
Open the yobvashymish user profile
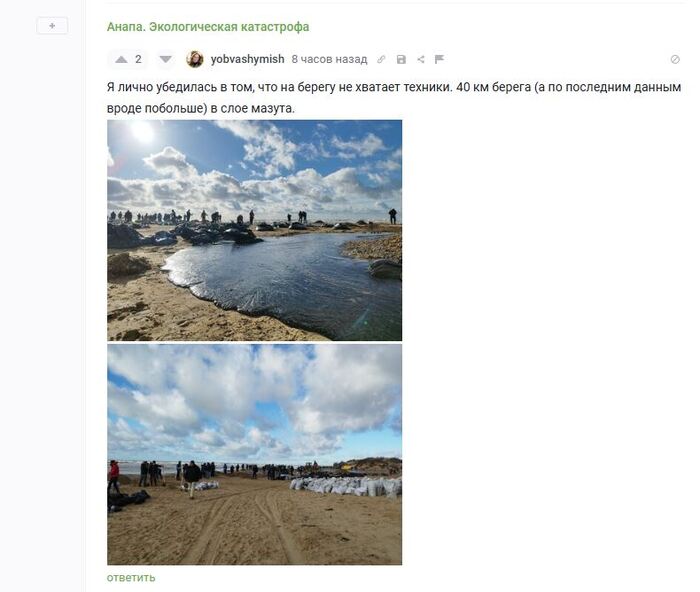[247, 59]
